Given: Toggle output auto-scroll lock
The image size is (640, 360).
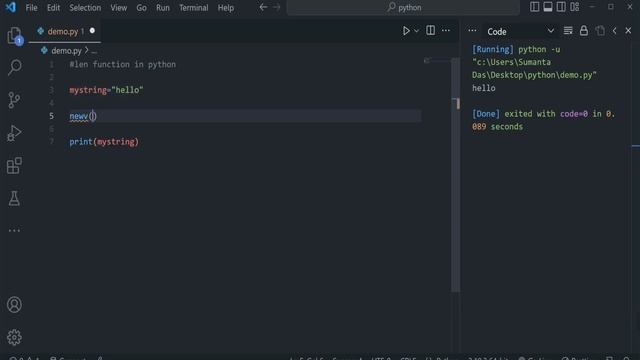Looking at the screenshot, I should point(584,31).
